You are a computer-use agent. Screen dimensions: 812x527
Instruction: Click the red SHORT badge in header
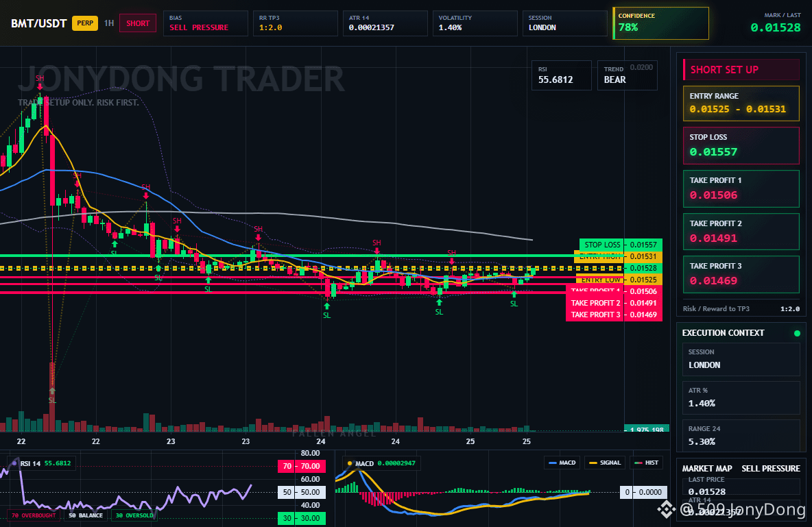point(138,23)
